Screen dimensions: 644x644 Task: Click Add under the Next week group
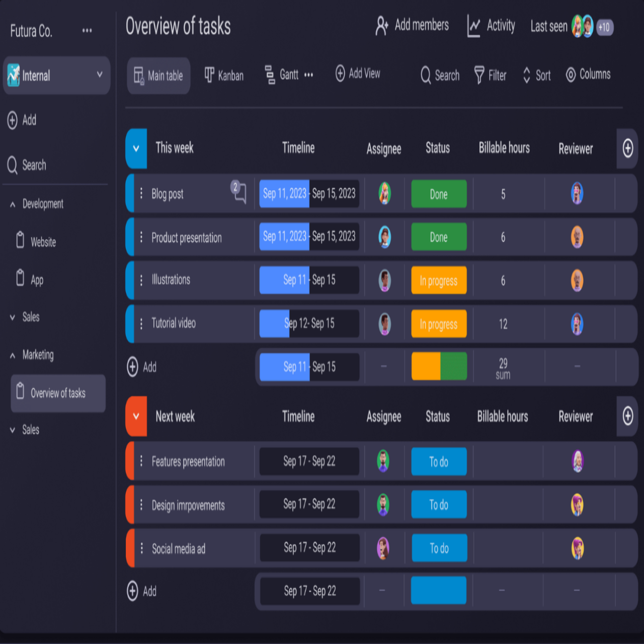pos(142,591)
